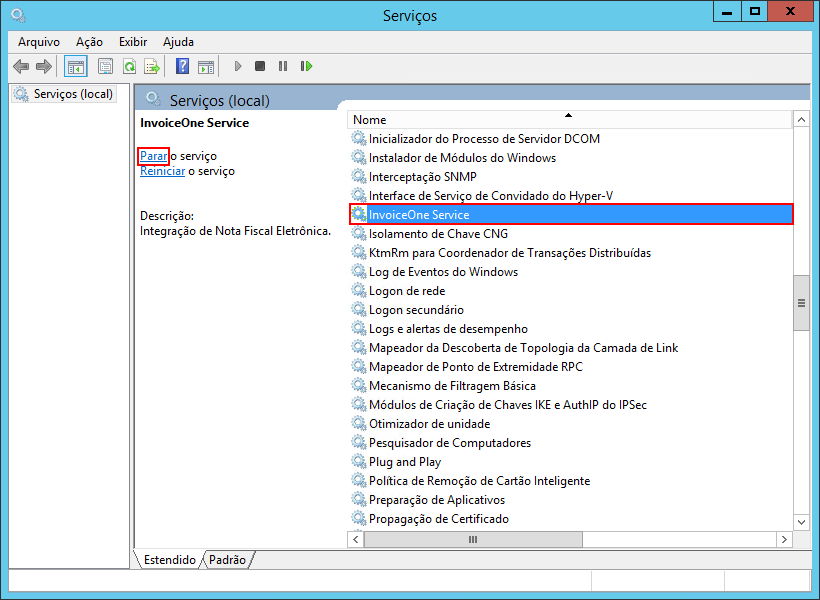820x600 pixels.
Task: Open the Ação menu
Action: [89, 42]
